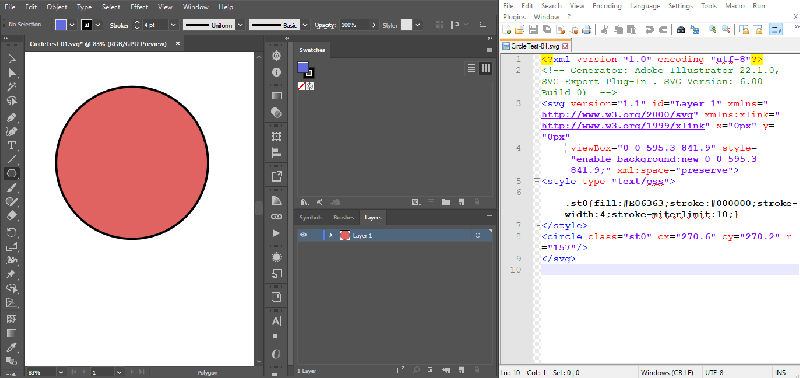Click the Zoom In icon in Notepad++
The image size is (800, 378).
tap(712, 30)
